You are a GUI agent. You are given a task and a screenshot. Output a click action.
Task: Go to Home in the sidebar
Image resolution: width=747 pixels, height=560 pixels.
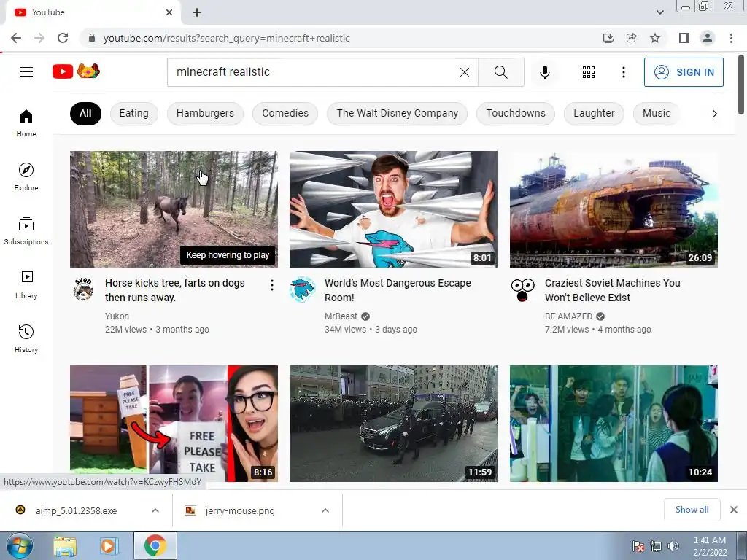[26, 122]
